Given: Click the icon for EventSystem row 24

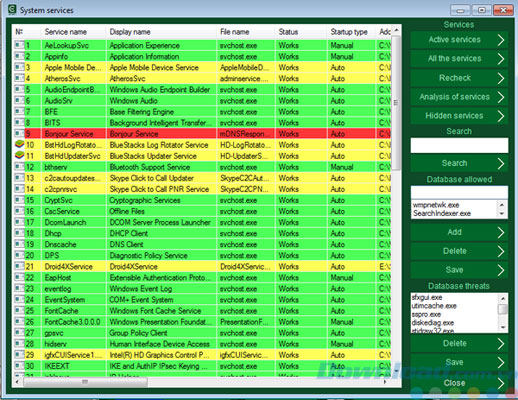Looking at the screenshot, I should coord(19,299).
